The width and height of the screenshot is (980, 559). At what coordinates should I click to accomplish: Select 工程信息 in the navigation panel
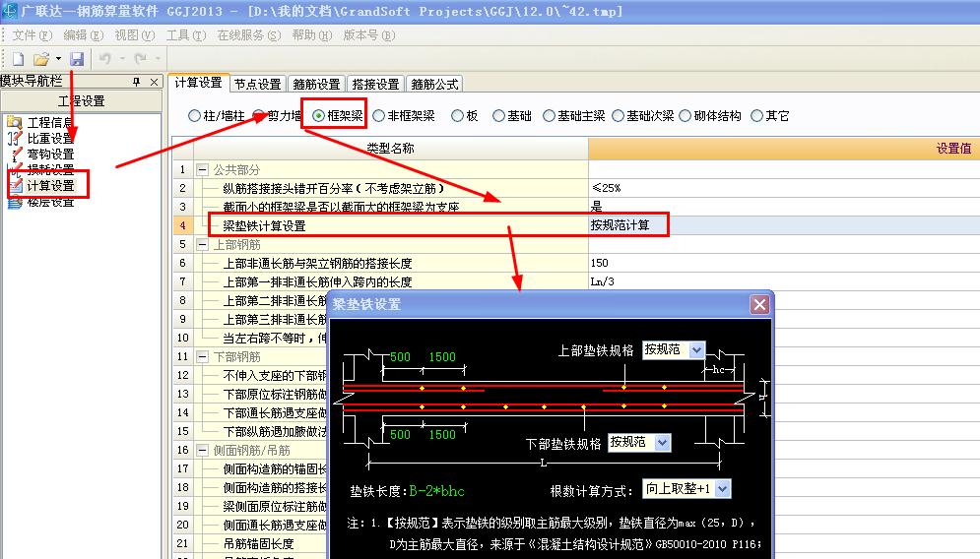(x=50, y=122)
